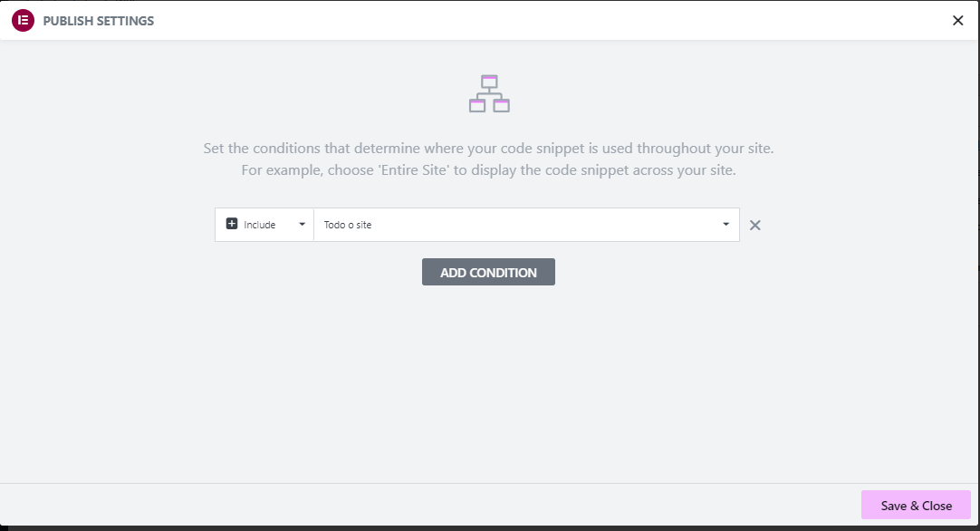Click the arrow next to Include

pyautogui.click(x=302, y=225)
